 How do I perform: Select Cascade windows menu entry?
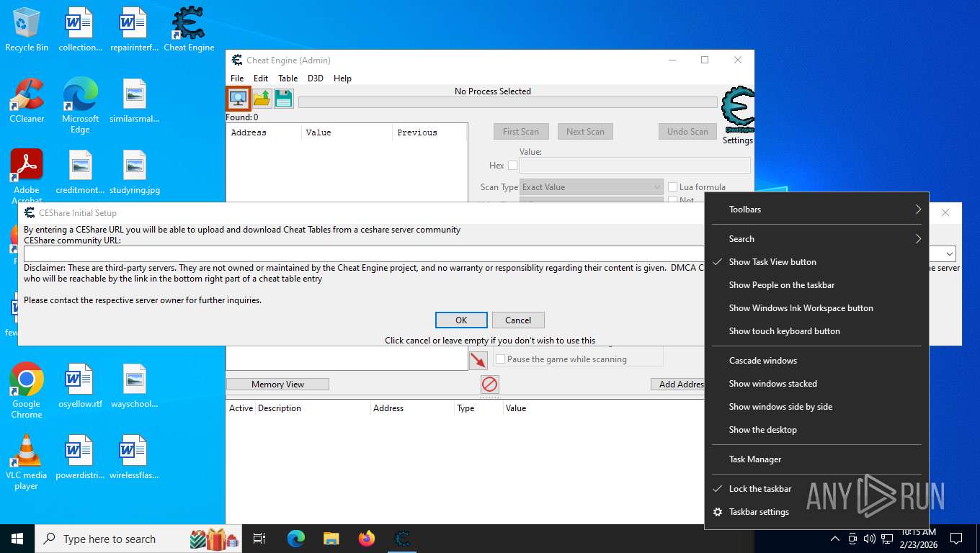click(816, 361)
